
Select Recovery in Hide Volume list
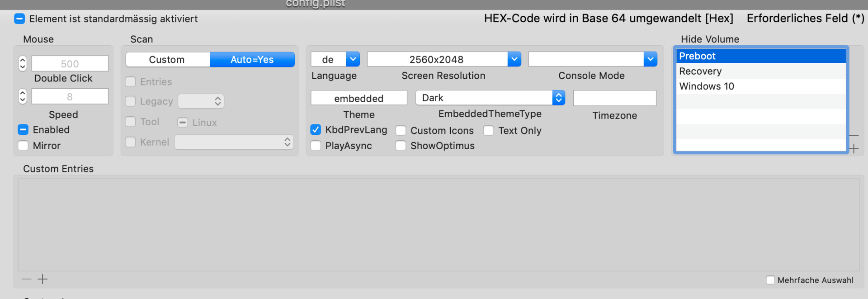click(761, 71)
